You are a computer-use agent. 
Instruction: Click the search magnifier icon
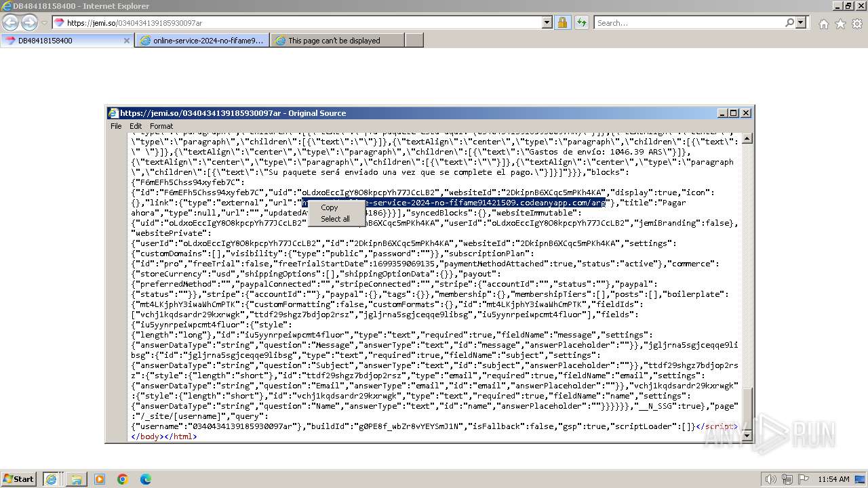pos(789,22)
